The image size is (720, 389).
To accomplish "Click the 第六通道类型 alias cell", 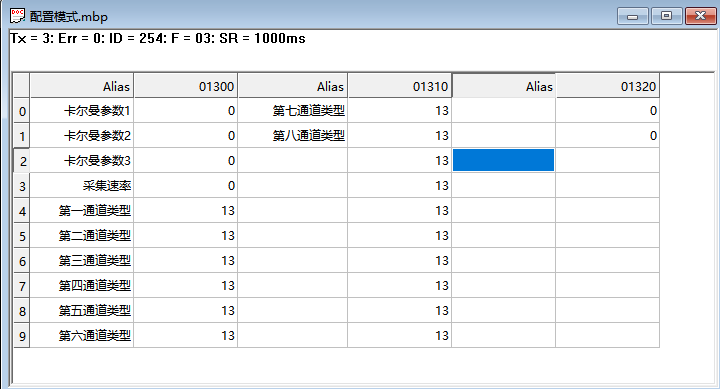I will (x=82, y=336).
